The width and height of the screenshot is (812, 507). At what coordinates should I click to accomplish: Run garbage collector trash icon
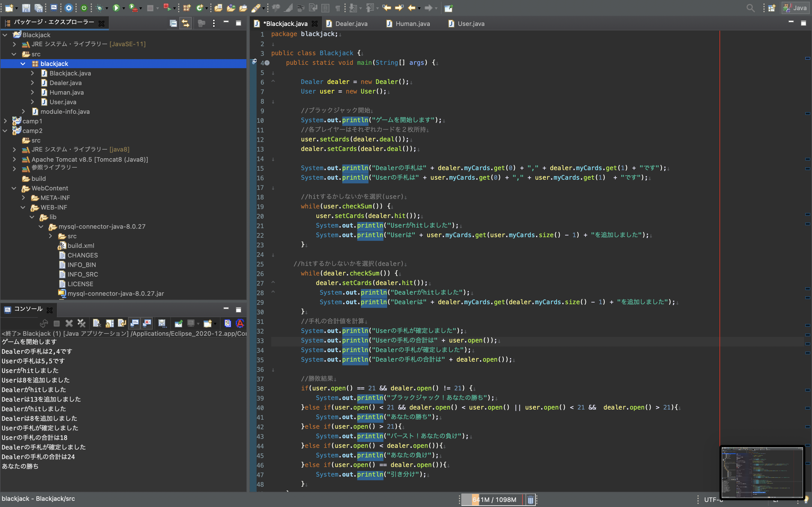pos(530,500)
